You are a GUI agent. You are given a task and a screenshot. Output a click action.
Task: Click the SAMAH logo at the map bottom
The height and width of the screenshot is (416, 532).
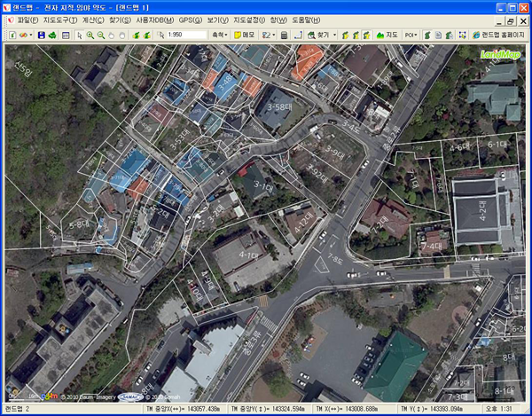coord(130,396)
